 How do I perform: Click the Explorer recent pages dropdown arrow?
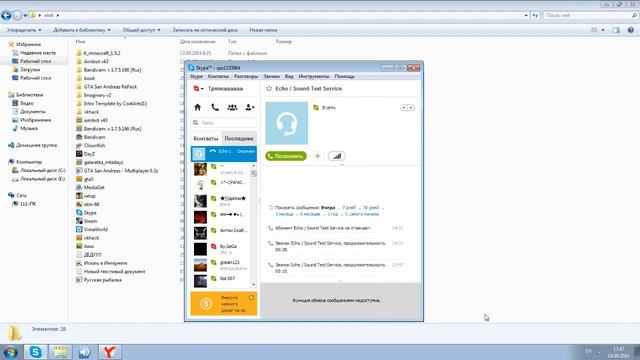[25, 16]
